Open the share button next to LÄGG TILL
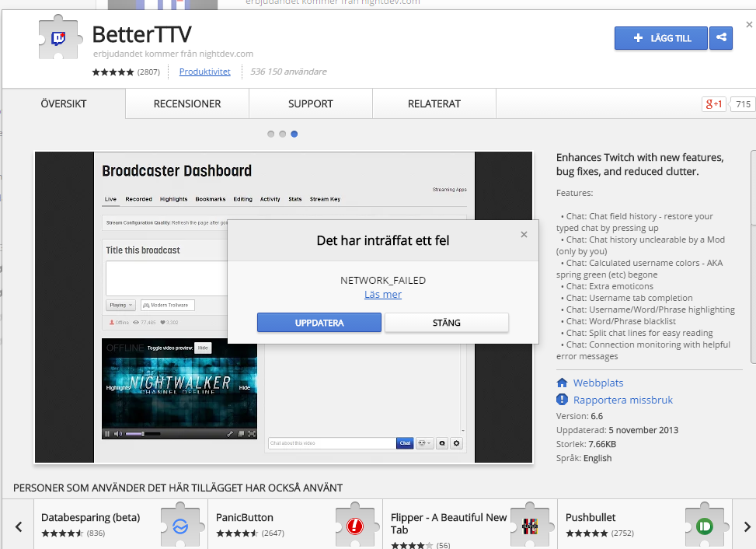 click(721, 38)
